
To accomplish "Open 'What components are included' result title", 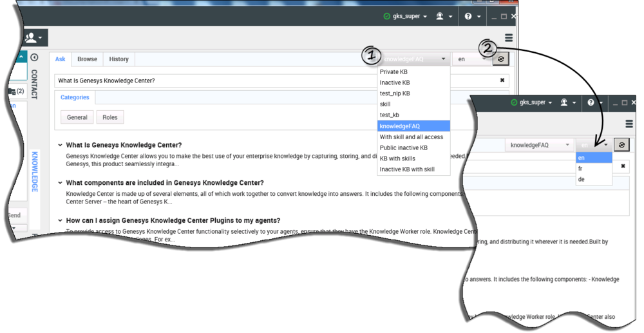I will 165,183.
